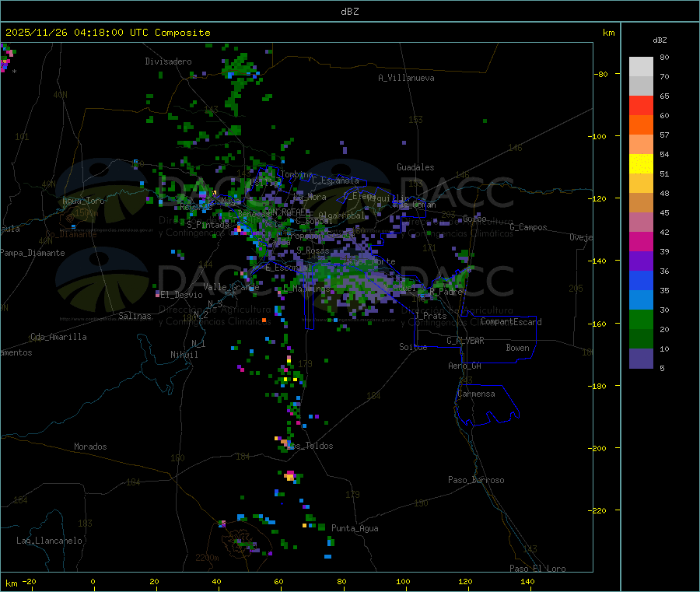Viewport: 700px width, 592px height.
Task: Click the 'dBZ' heading above the legend
Action: click(x=660, y=40)
